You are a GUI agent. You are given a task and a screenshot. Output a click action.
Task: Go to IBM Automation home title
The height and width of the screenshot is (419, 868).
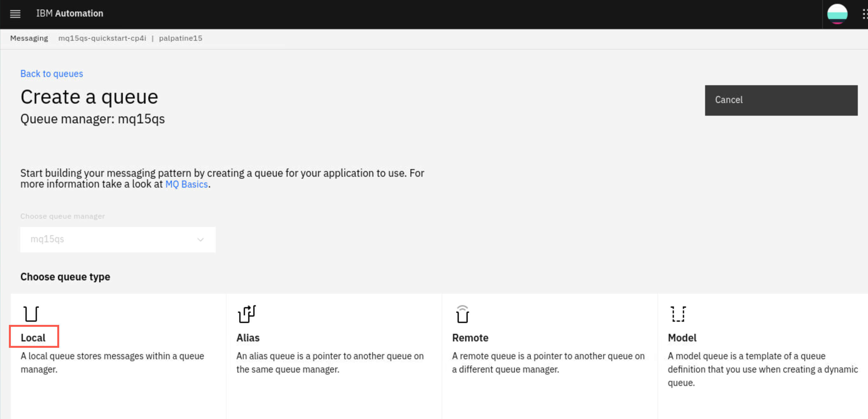click(x=70, y=13)
